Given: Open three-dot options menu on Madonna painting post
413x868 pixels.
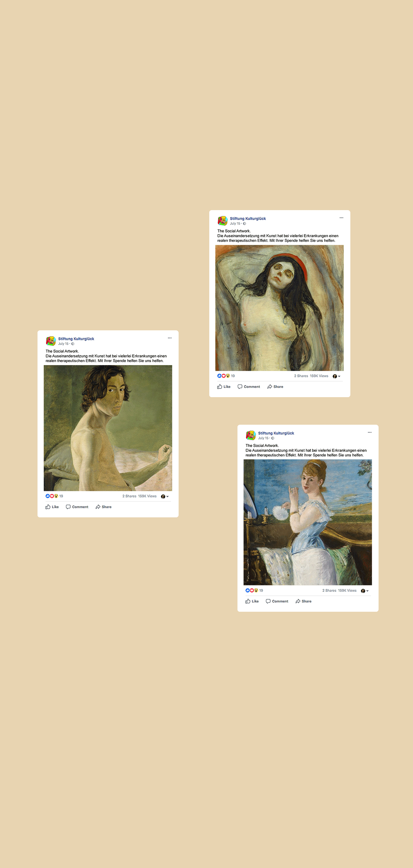Looking at the screenshot, I should click(x=341, y=218).
